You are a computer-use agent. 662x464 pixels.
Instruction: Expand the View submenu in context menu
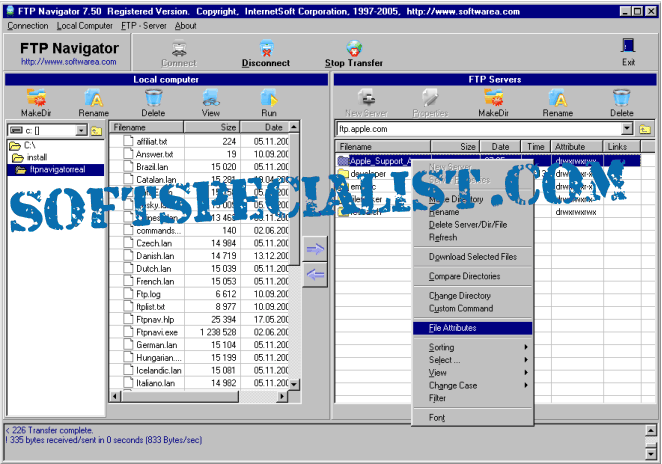coord(472,372)
